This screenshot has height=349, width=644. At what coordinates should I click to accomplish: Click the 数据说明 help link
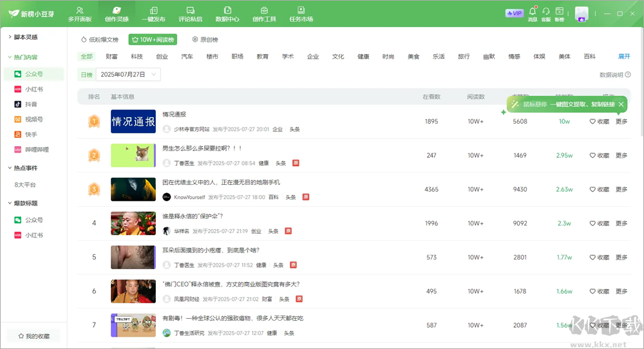click(x=615, y=75)
